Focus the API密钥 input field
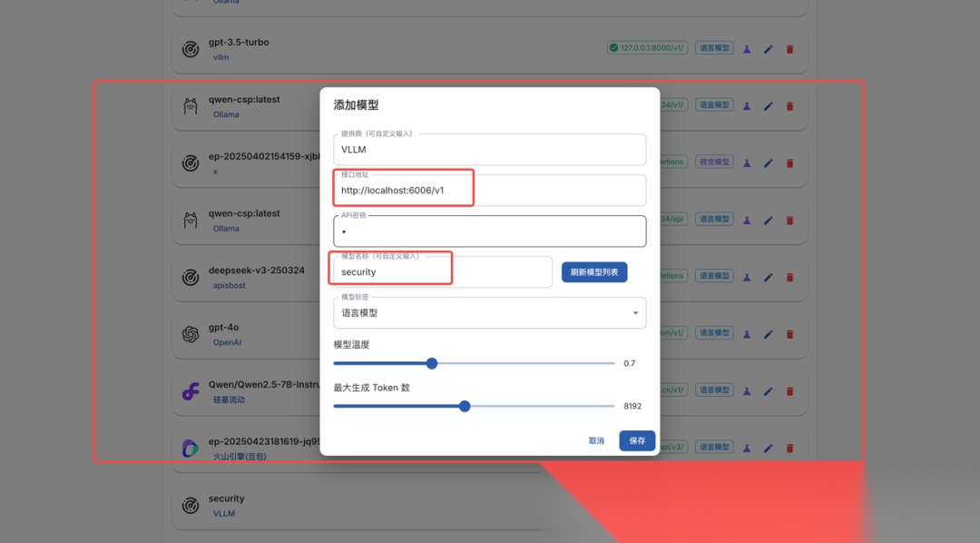Screen dimensions: 980x543 [x=489, y=232]
